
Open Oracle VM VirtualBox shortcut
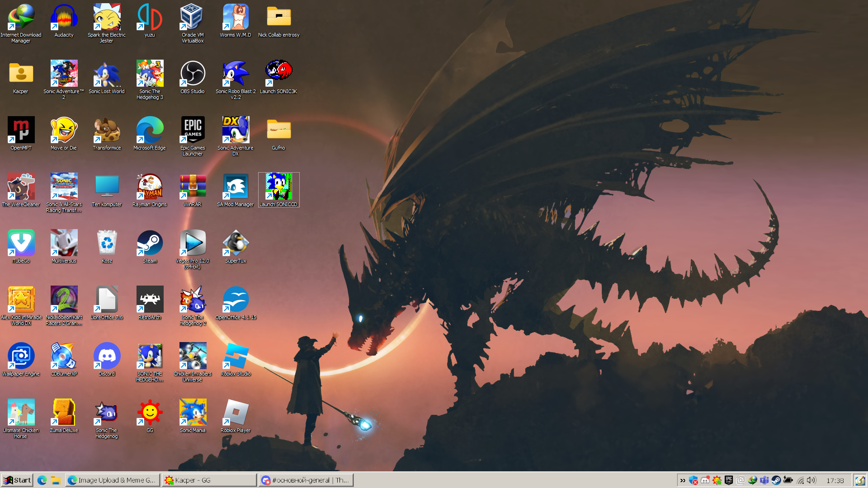click(x=193, y=23)
